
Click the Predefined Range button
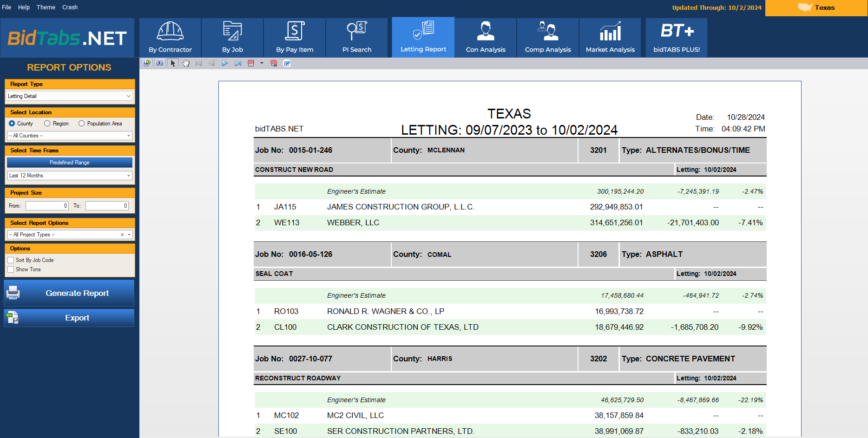click(x=70, y=163)
